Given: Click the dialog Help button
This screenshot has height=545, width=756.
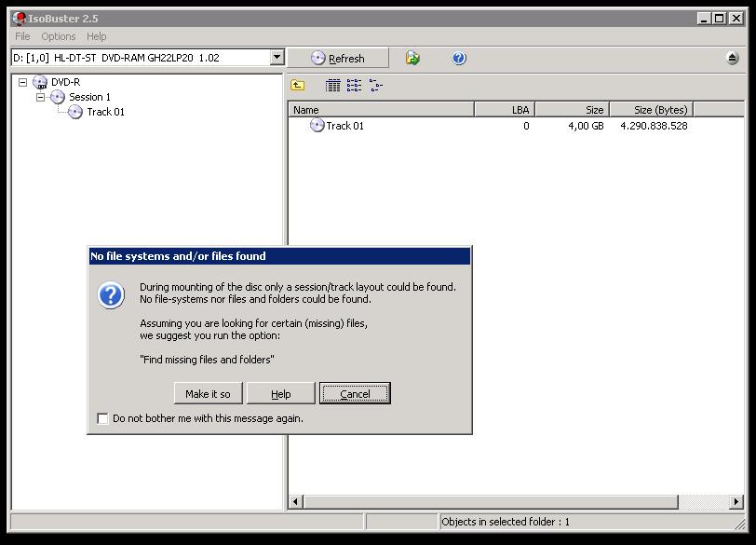Looking at the screenshot, I should pyautogui.click(x=280, y=393).
